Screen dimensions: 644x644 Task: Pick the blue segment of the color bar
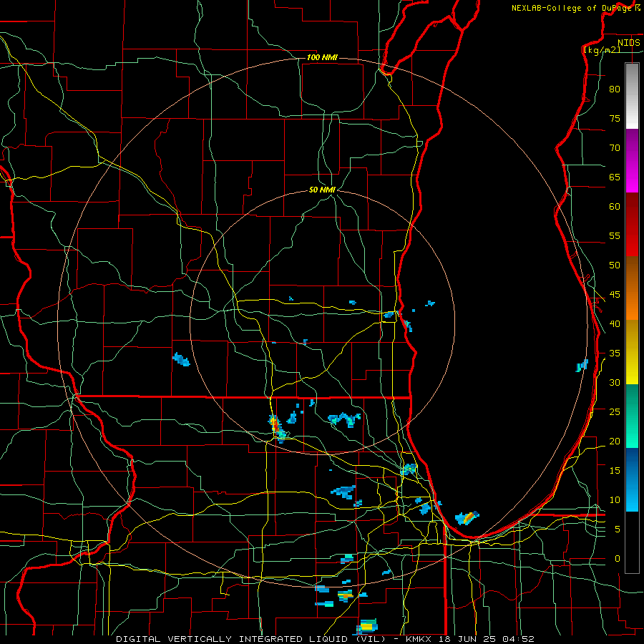[632, 479]
